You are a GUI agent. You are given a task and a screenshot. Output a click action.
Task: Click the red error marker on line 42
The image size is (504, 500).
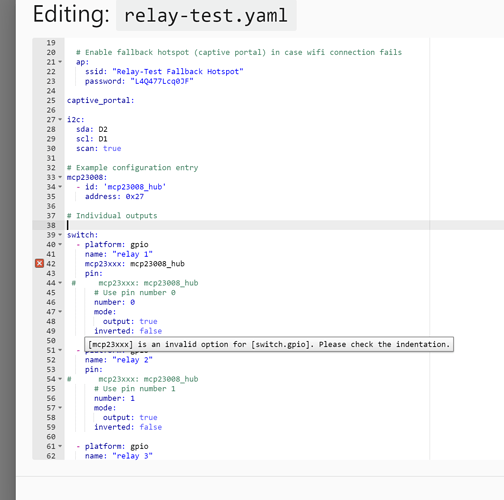pyautogui.click(x=39, y=264)
